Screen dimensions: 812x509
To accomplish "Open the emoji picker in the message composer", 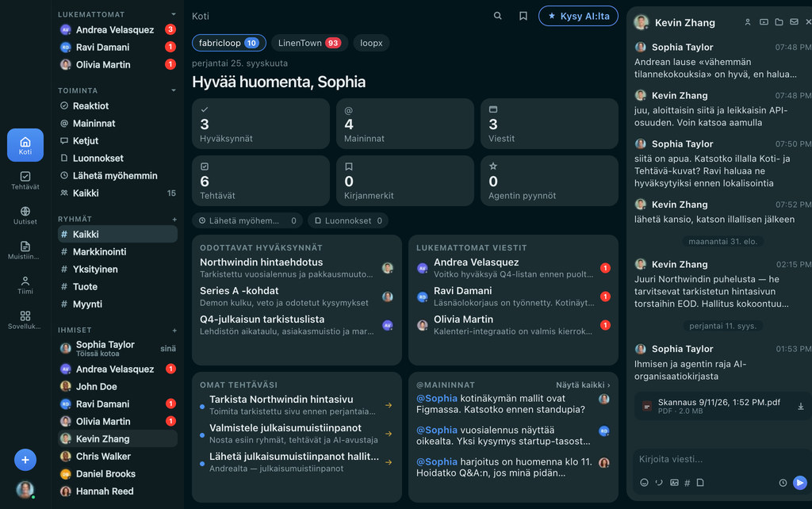I will tap(644, 483).
